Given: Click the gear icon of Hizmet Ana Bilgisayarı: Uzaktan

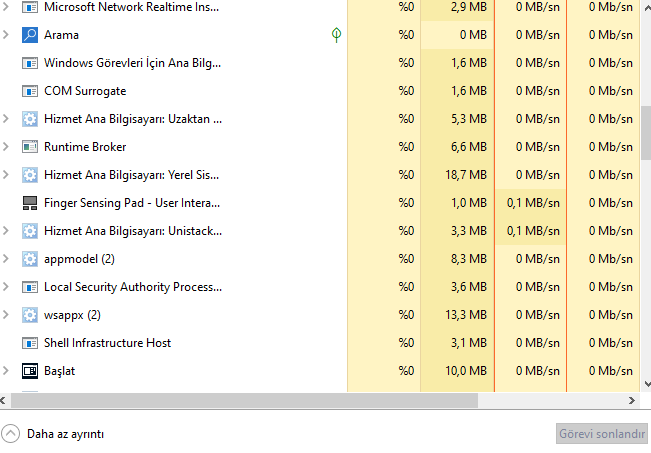Looking at the screenshot, I should point(30,119).
